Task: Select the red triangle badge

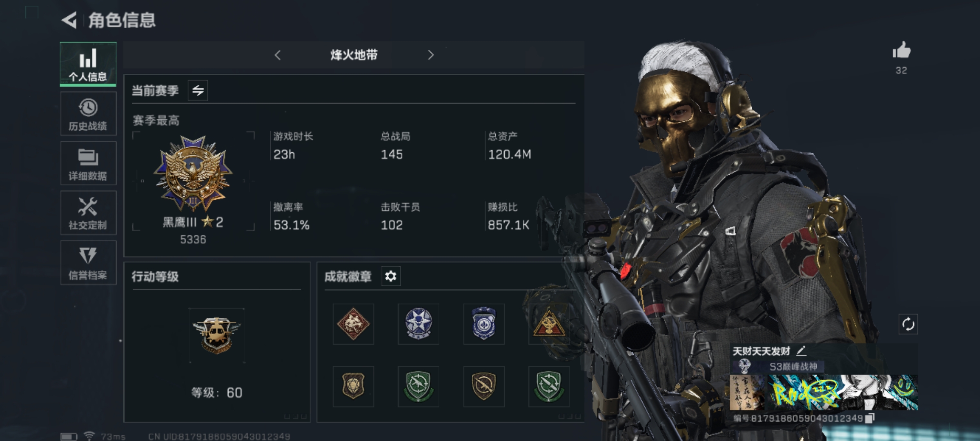Action: [549, 324]
